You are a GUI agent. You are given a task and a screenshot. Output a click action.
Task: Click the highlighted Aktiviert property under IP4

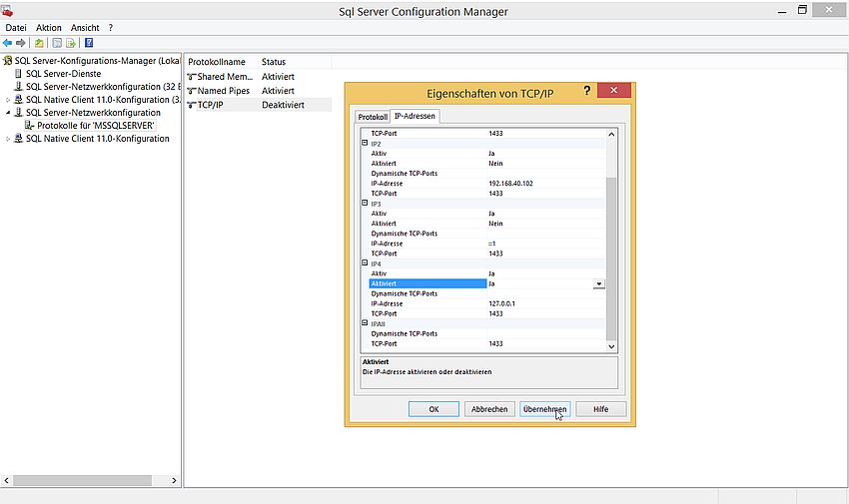coord(427,283)
